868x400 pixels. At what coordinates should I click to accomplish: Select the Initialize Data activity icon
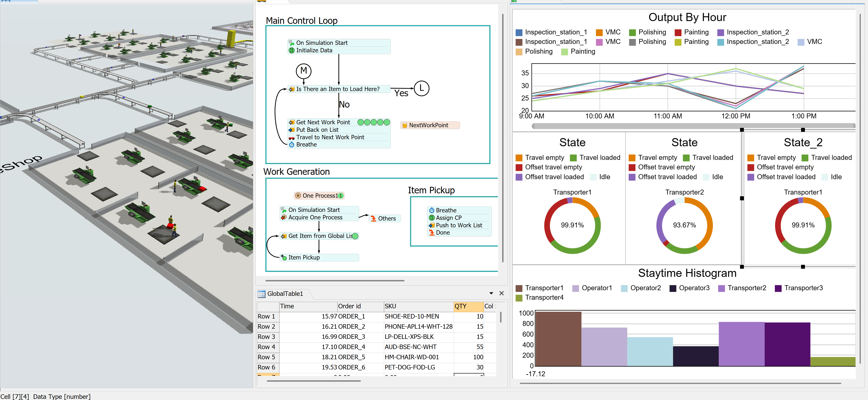[x=291, y=50]
